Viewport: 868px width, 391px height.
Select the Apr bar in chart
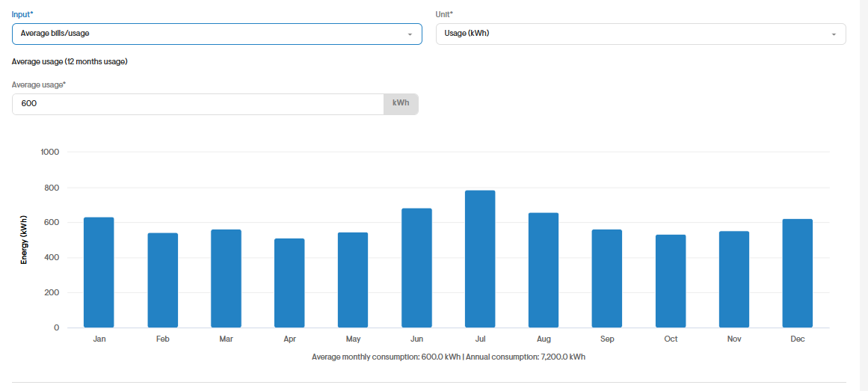coord(289,283)
